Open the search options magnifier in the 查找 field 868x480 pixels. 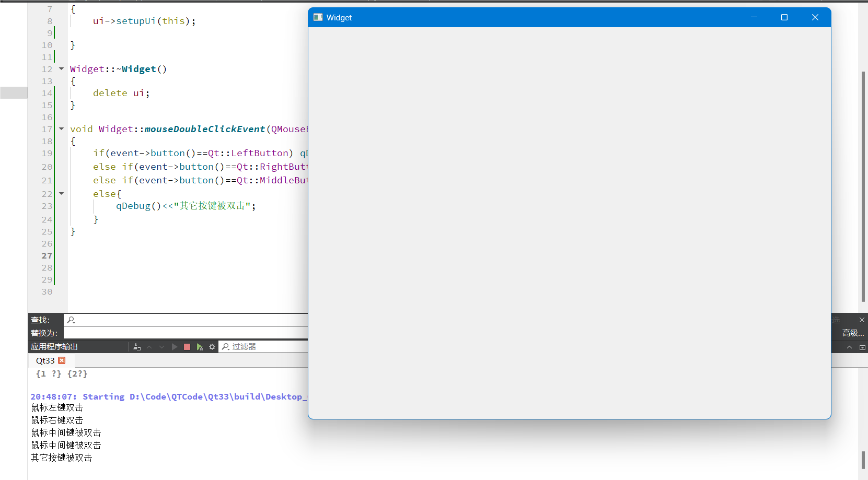71,320
